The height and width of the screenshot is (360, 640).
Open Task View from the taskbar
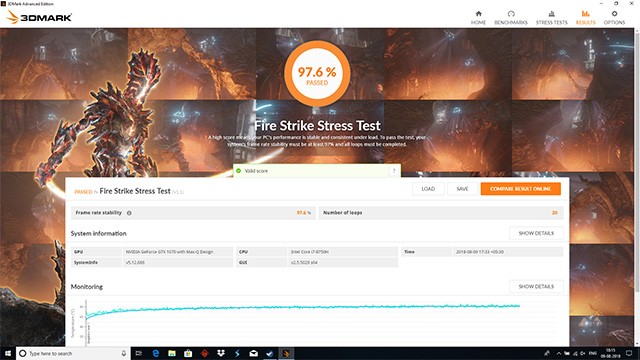coord(139,353)
